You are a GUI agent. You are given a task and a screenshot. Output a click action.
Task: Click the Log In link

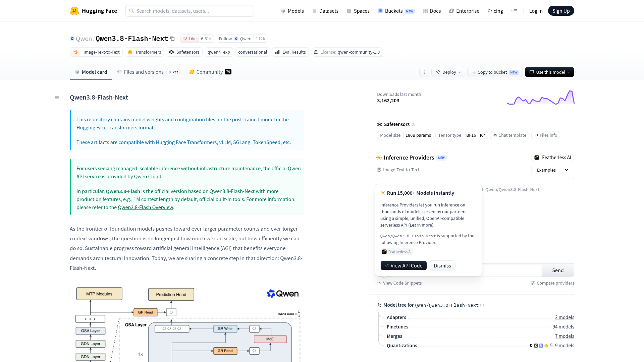(536, 11)
